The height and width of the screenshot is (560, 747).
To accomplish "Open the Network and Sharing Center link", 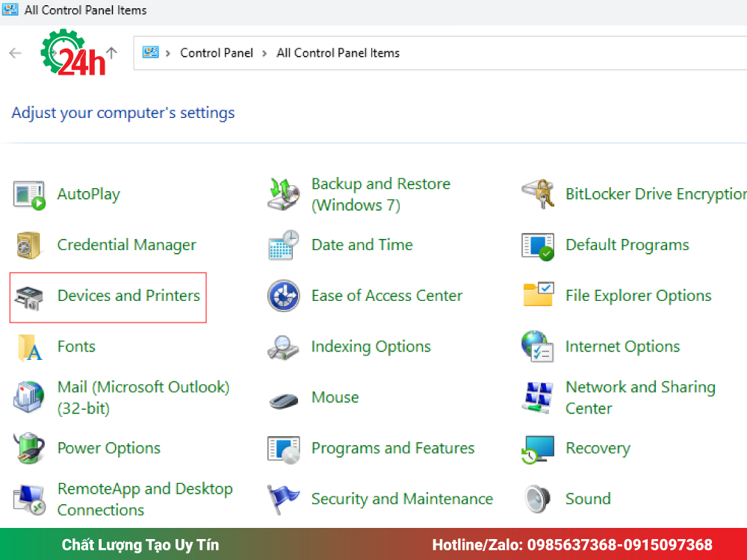I will point(640,398).
